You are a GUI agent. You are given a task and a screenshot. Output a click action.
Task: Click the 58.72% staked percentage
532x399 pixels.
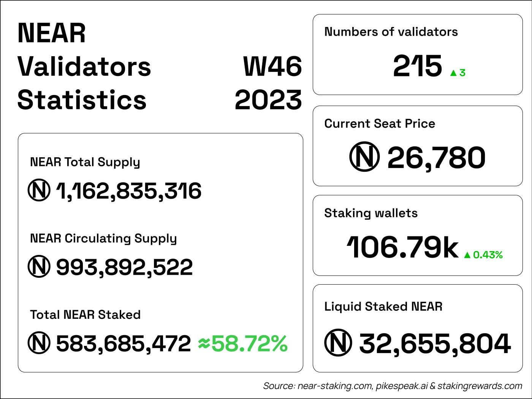pyautogui.click(x=249, y=343)
